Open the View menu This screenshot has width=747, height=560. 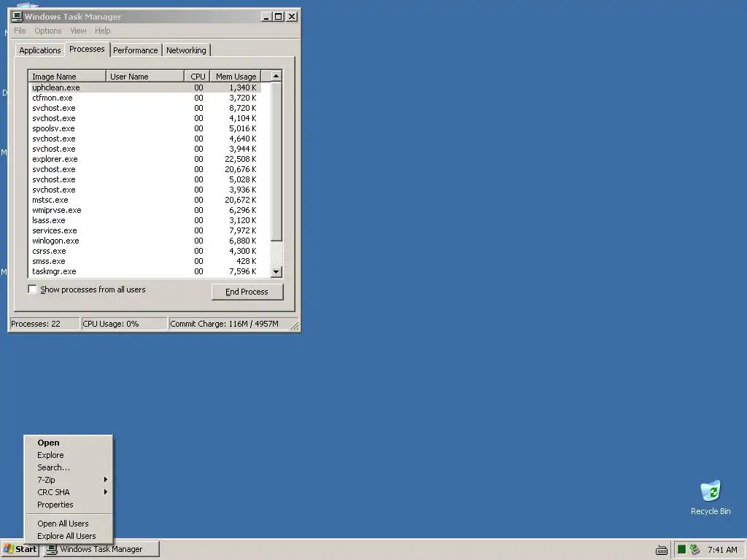(x=78, y=31)
